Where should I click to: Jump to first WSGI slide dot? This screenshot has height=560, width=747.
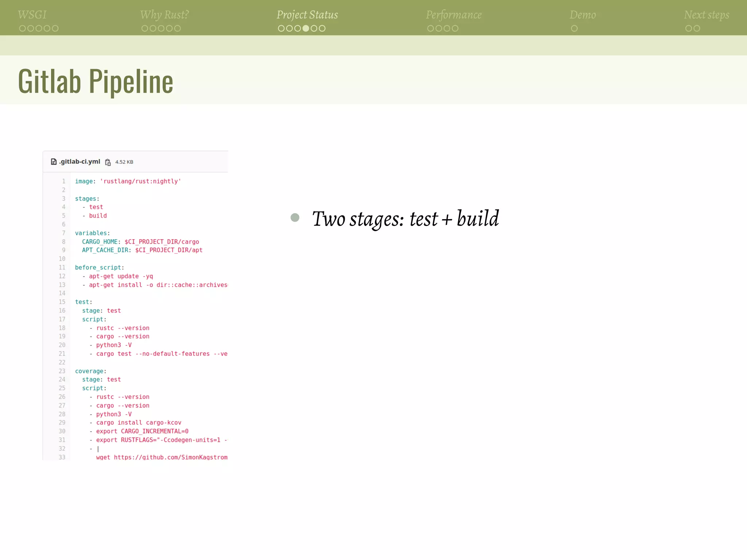[x=22, y=28]
